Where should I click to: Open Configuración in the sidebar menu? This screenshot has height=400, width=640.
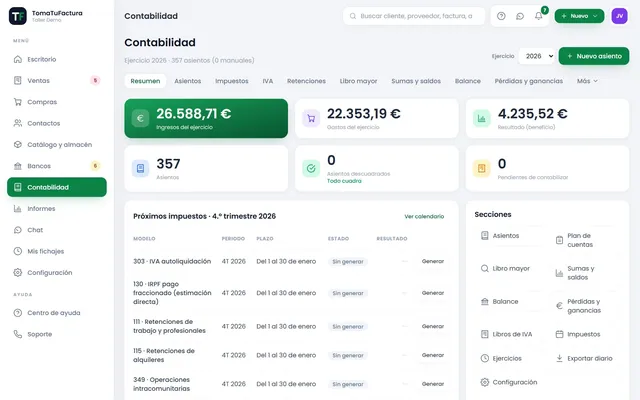click(x=57, y=272)
